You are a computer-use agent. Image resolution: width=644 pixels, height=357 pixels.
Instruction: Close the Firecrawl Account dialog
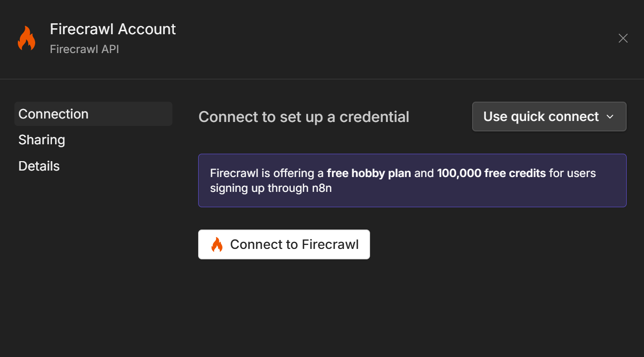coord(623,38)
